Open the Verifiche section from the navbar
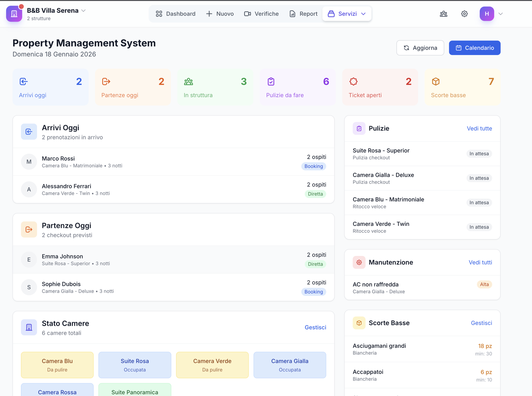This screenshot has width=532, height=396. 261,14
